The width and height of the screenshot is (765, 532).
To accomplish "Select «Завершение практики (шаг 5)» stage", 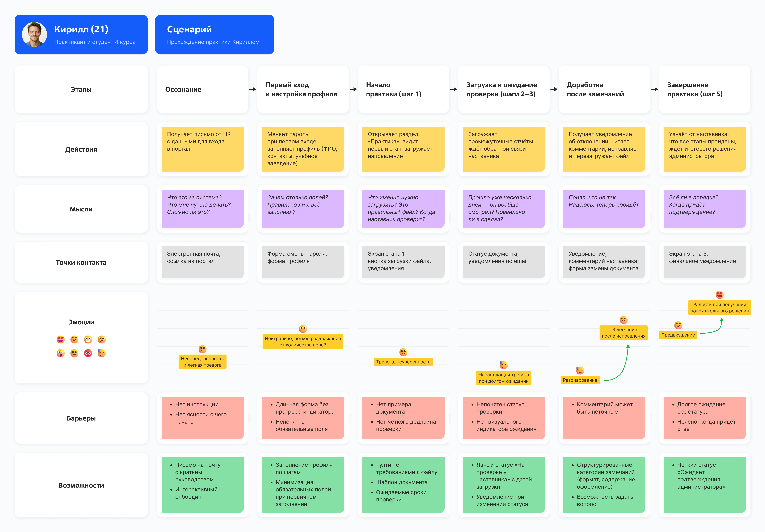I will (705, 89).
